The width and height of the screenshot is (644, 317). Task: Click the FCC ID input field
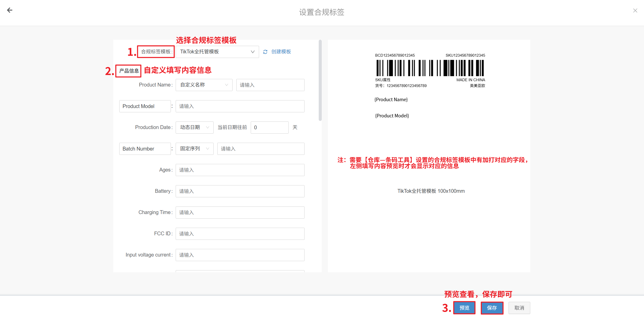240,234
